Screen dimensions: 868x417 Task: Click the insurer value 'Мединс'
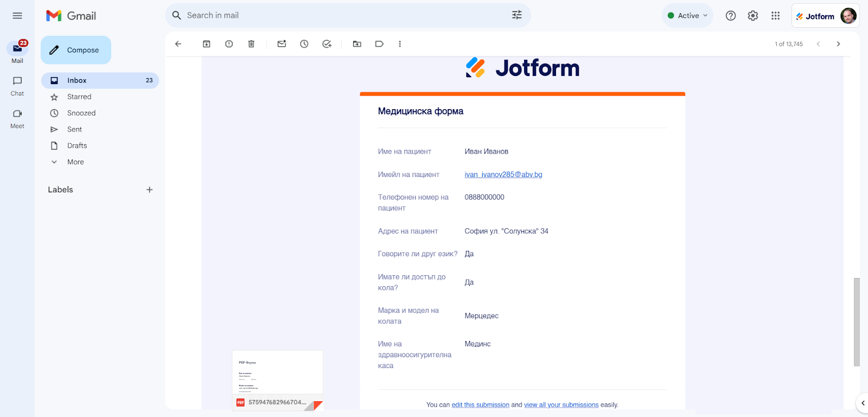tap(477, 344)
